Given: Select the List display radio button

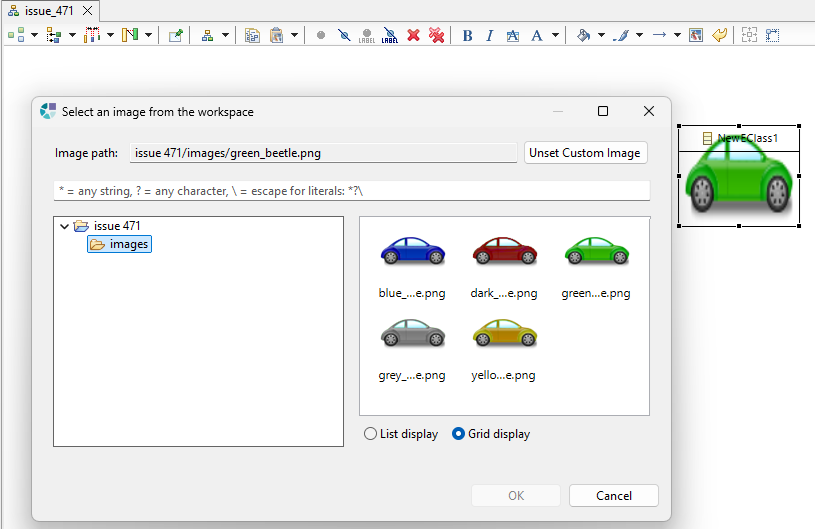Looking at the screenshot, I should point(371,434).
